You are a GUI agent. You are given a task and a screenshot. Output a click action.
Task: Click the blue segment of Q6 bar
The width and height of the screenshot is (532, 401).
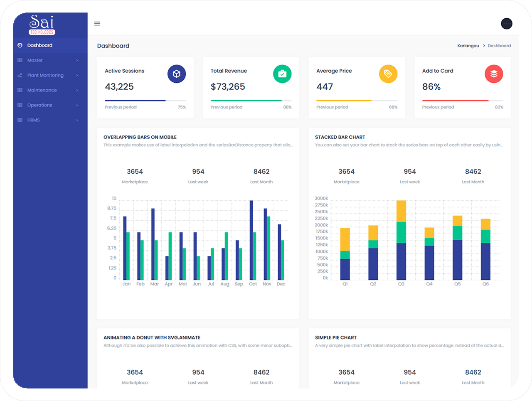pos(485,261)
